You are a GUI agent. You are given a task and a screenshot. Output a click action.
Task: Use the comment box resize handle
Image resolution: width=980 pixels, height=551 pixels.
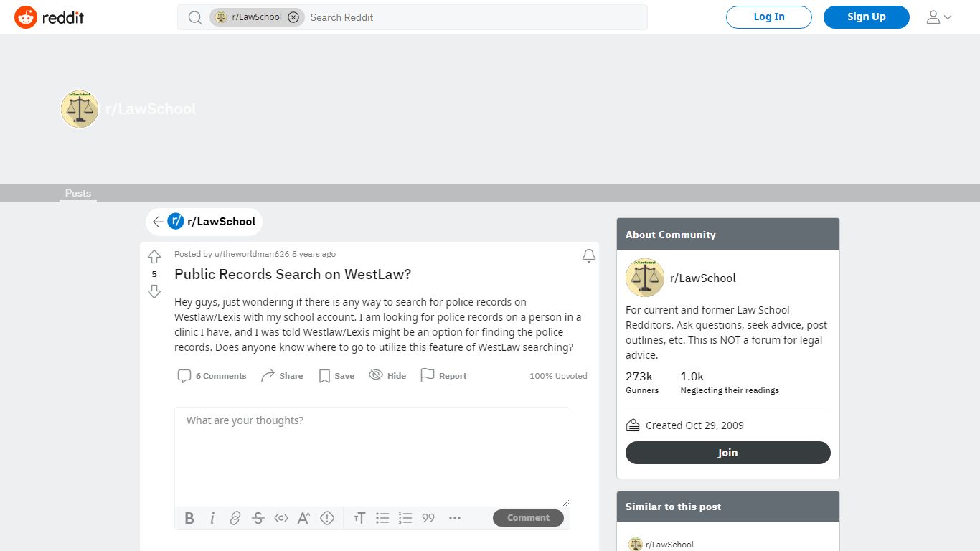(565, 502)
